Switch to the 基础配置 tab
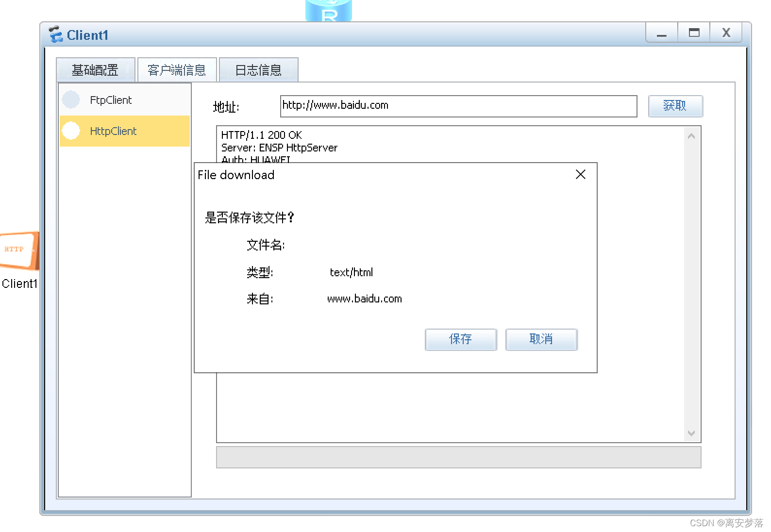The image size is (771, 532). [95, 70]
